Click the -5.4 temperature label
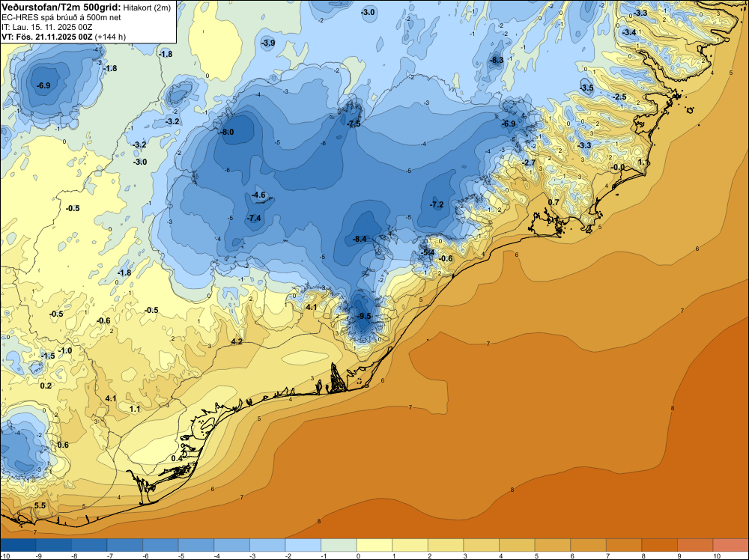This screenshot has height=560, width=749. (x=427, y=252)
